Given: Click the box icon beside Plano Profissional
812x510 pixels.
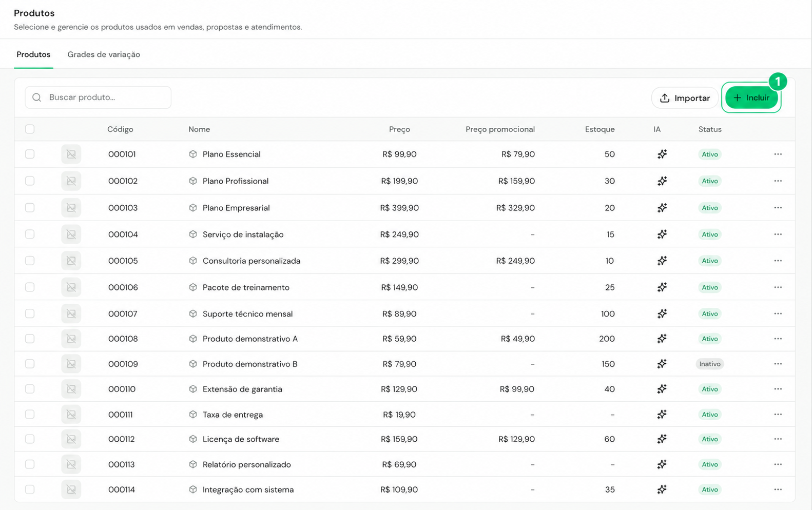Looking at the screenshot, I should (193, 181).
